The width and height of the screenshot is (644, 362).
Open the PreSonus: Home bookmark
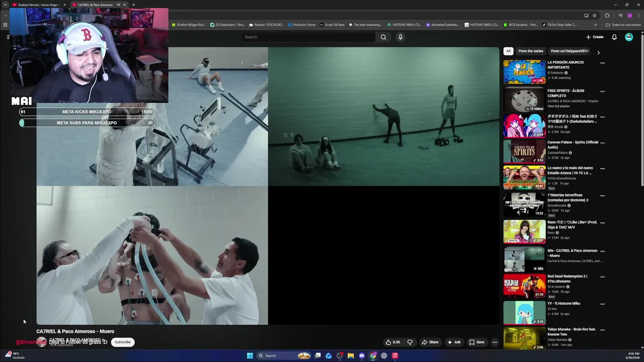pos(301,25)
